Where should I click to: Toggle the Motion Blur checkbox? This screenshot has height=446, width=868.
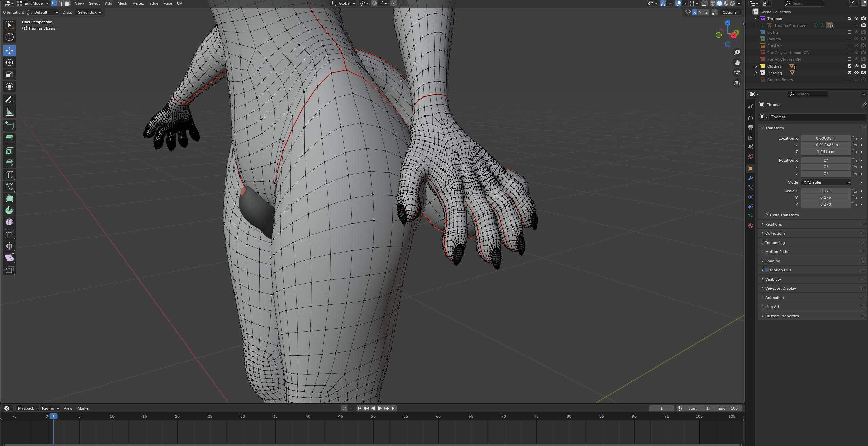tap(767, 270)
